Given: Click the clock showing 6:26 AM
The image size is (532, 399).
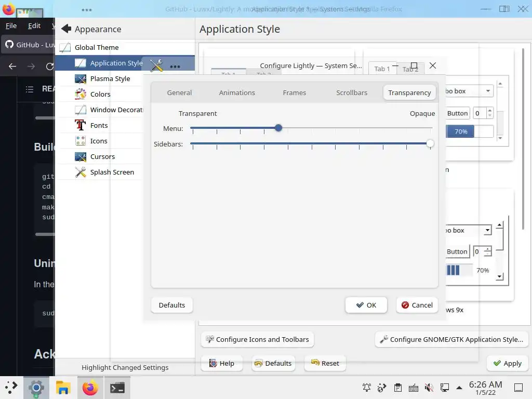Looking at the screenshot, I should [x=485, y=388].
